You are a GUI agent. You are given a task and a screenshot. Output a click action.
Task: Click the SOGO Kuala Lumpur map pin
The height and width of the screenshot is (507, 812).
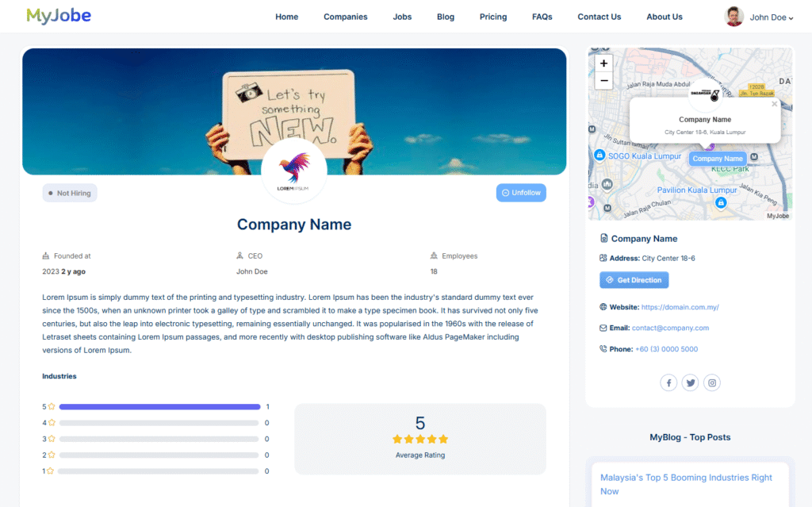coord(599,155)
